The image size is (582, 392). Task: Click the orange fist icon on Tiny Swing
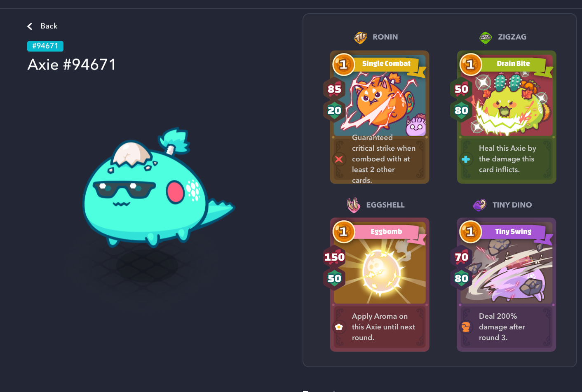[466, 327]
